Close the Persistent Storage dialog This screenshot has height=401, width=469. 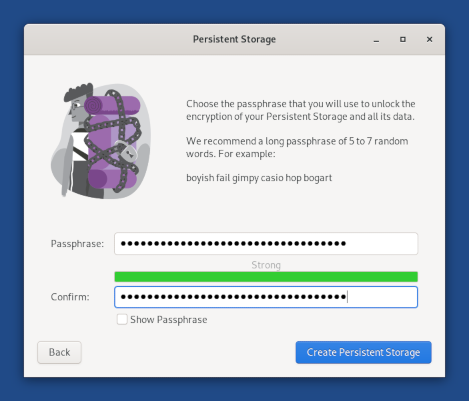[x=429, y=39]
